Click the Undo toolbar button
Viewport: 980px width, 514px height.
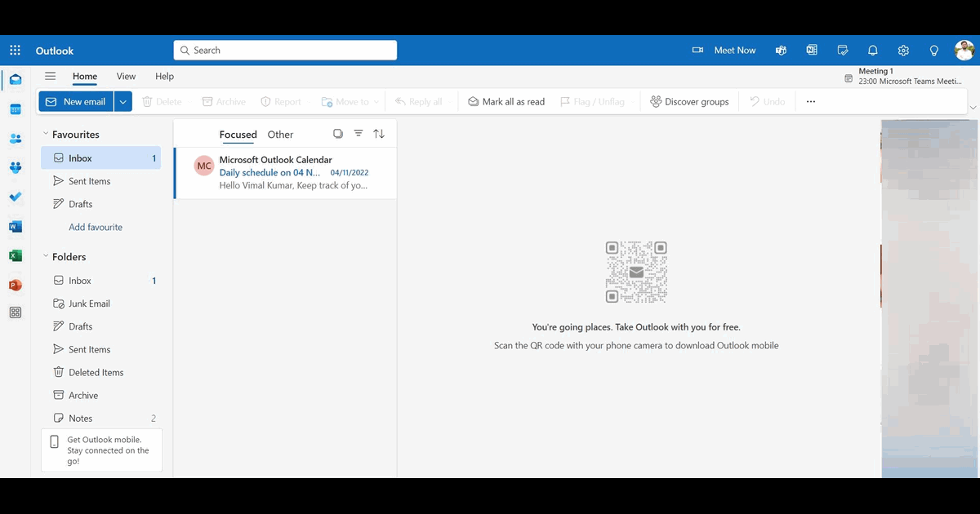point(767,102)
